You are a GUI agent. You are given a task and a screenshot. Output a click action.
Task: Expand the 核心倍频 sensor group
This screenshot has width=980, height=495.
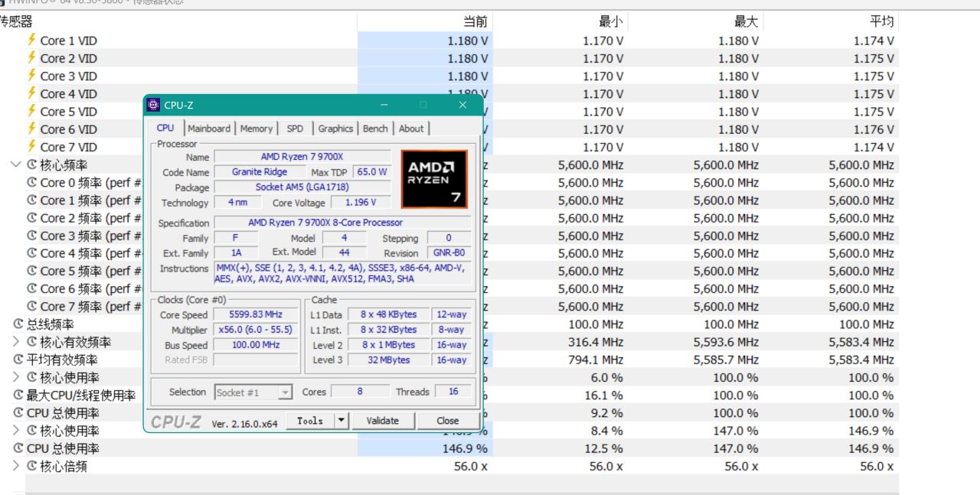[16, 466]
